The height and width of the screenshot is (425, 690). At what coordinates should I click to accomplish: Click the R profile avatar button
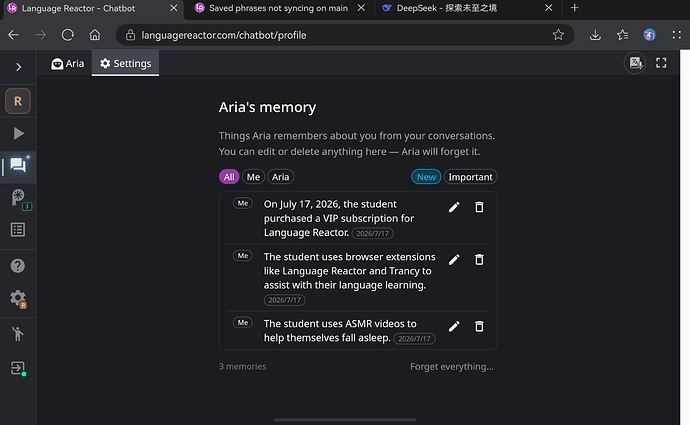tap(18, 101)
